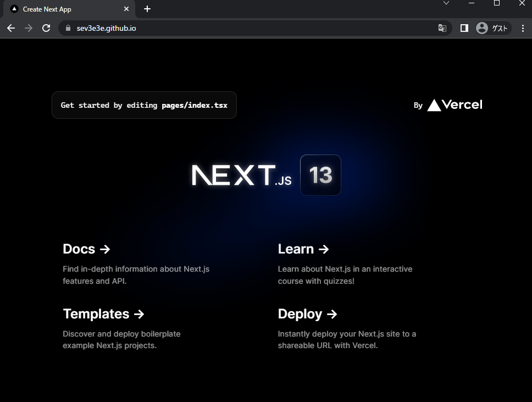Click the 13 version badge
The width and height of the screenshot is (532, 402).
[320, 175]
